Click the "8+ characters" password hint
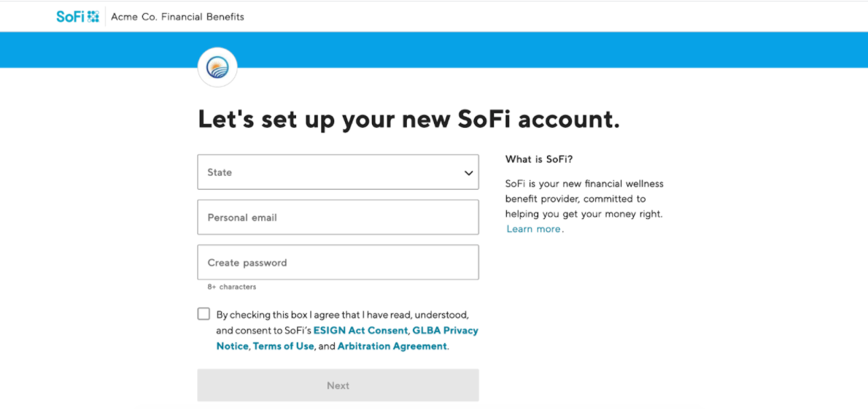Image resolution: width=868 pixels, height=416 pixels. [x=232, y=287]
